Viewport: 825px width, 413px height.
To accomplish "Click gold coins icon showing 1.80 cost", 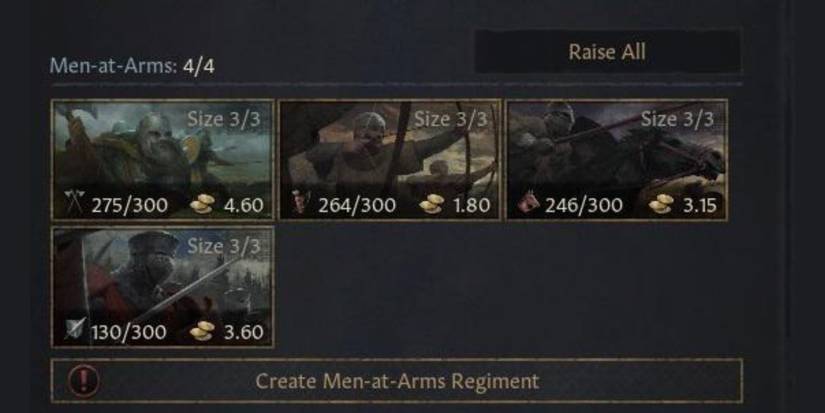I will click(430, 206).
